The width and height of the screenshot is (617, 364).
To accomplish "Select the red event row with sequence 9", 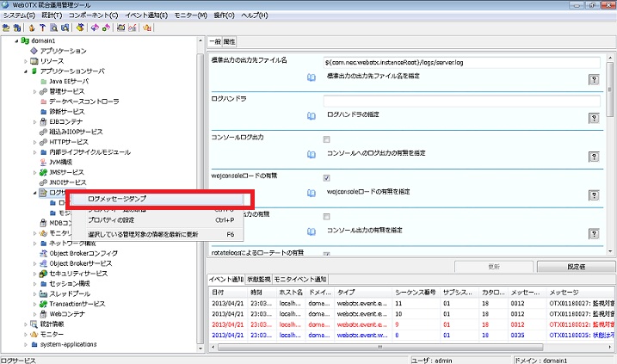I will [x=411, y=324].
